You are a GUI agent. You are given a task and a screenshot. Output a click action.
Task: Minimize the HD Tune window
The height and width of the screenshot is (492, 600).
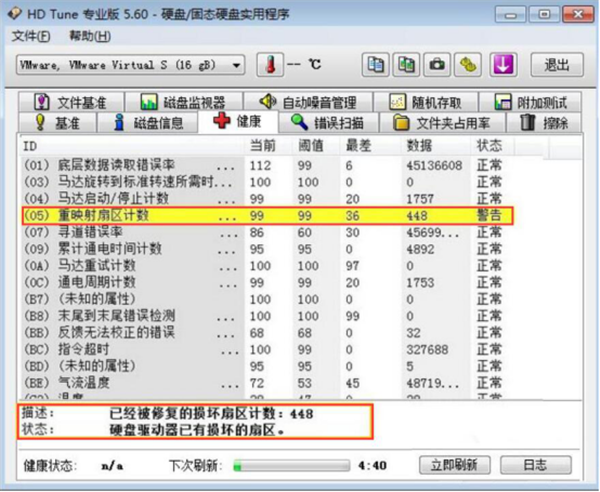[x=511, y=15]
